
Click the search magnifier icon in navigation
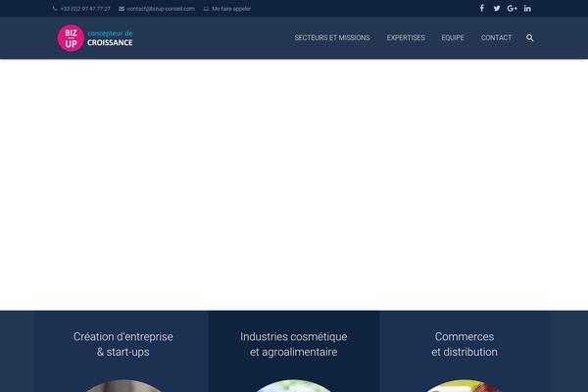(529, 38)
